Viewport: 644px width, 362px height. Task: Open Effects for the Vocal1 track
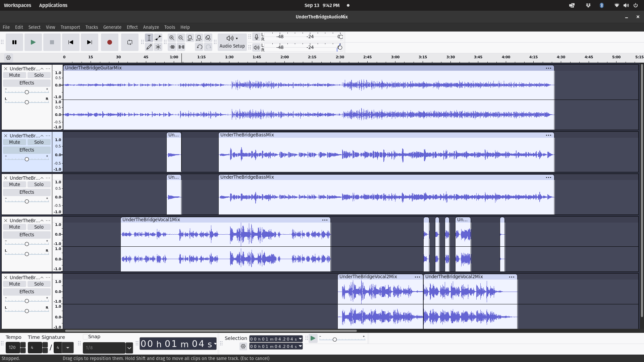[x=27, y=235]
